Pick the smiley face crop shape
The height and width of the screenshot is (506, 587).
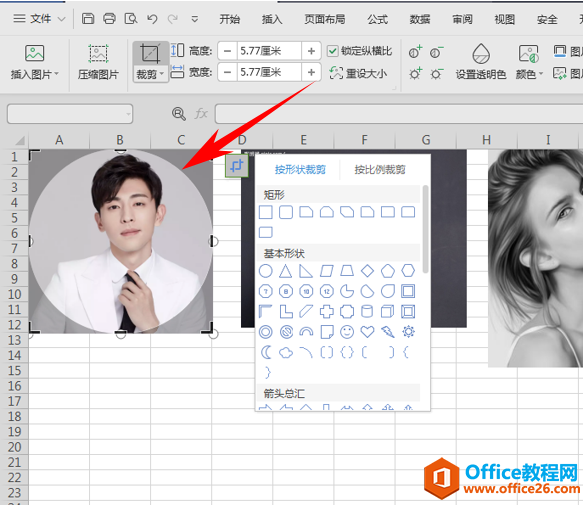coord(347,332)
